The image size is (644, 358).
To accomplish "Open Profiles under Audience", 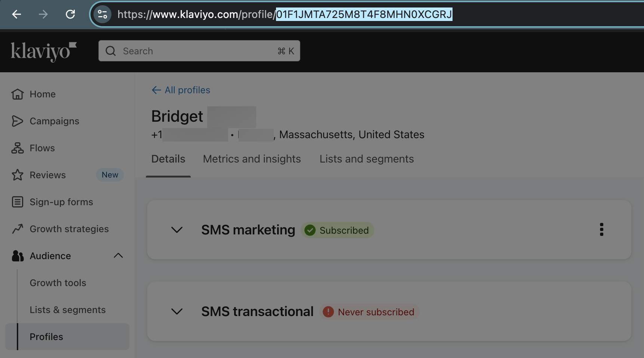I will coord(46,337).
